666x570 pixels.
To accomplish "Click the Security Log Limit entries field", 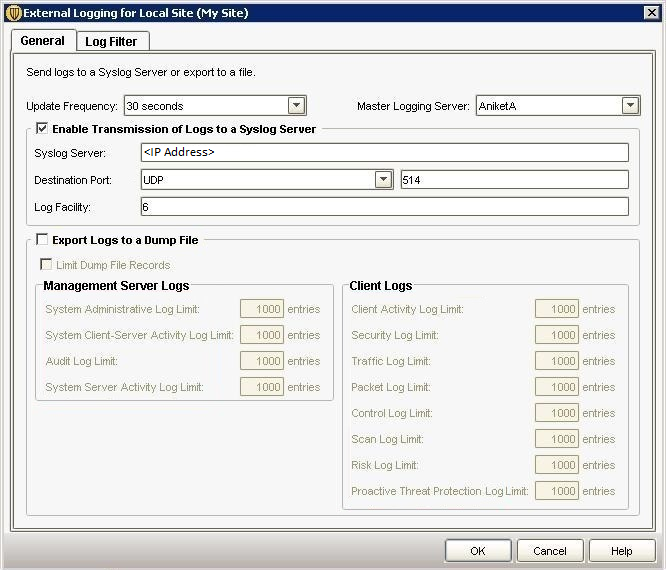I will 557,335.
